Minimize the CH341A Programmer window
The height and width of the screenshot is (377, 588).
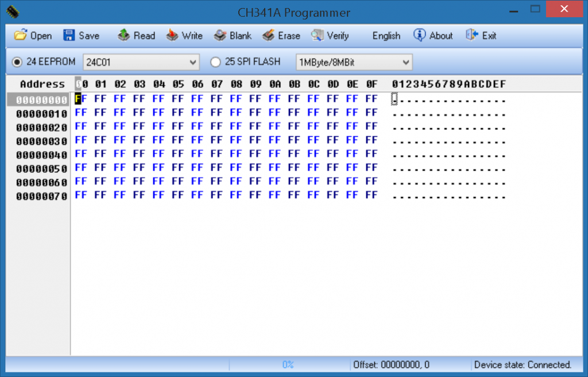pos(514,10)
